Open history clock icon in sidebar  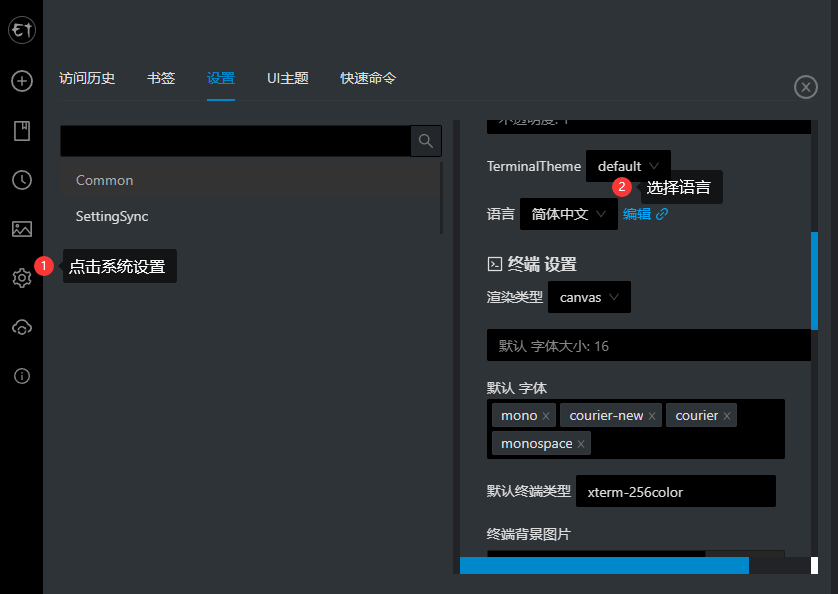pos(22,180)
